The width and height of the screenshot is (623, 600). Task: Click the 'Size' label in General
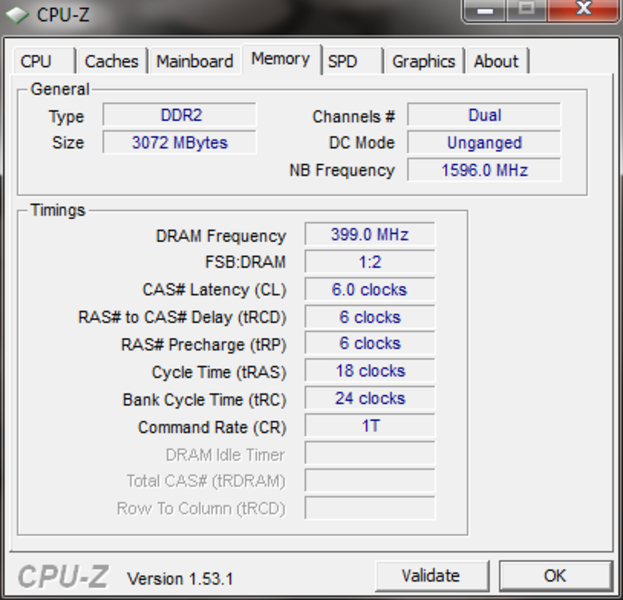(x=68, y=143)
